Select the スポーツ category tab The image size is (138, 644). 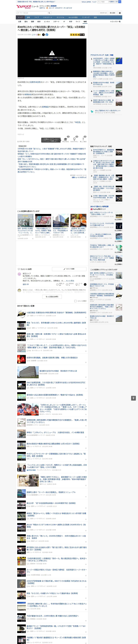tap(56, 21)
